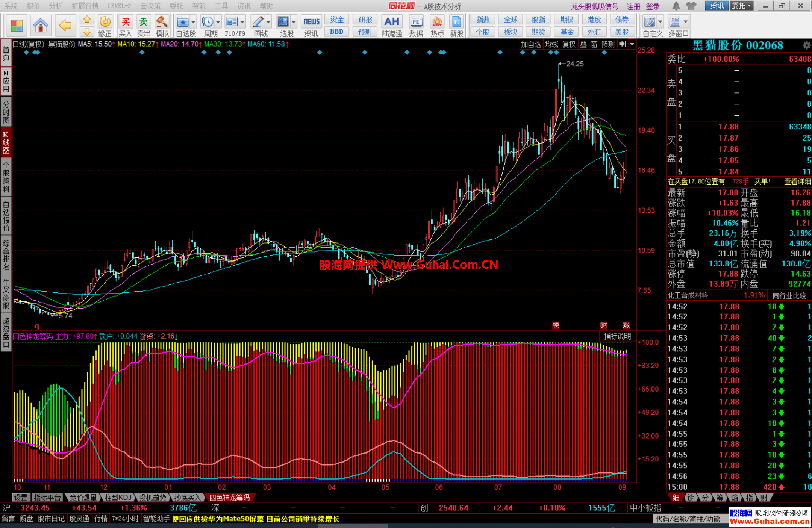This screenshot has width=812, height=528.
Task: Select the 筹 chip distribution tab
Action: pyautogui.click(x=720, y=498)
